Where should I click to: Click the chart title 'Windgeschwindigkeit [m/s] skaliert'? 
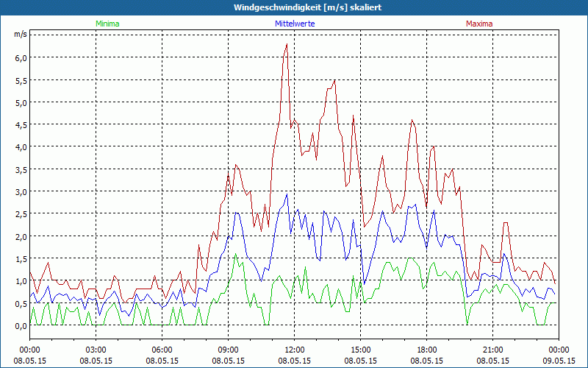pos(307,7)
